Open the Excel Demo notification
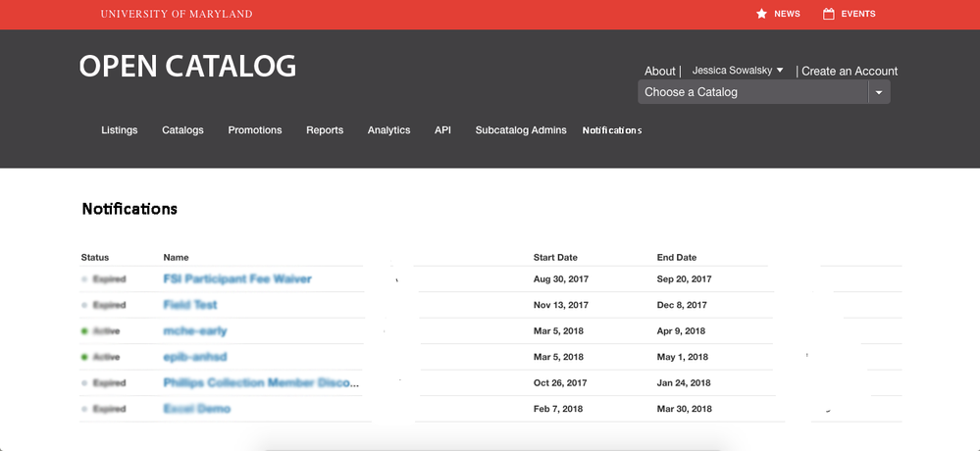 197,409
